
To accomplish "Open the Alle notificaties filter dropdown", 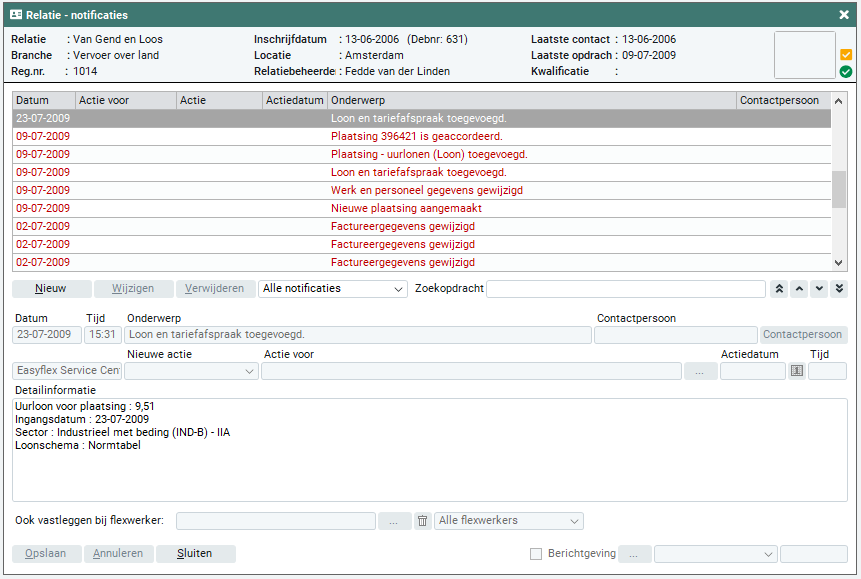I will (x=332, y=289).
